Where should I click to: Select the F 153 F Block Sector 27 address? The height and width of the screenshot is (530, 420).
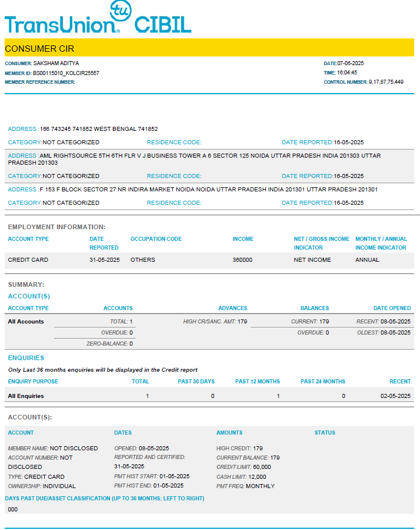(193, 189)
